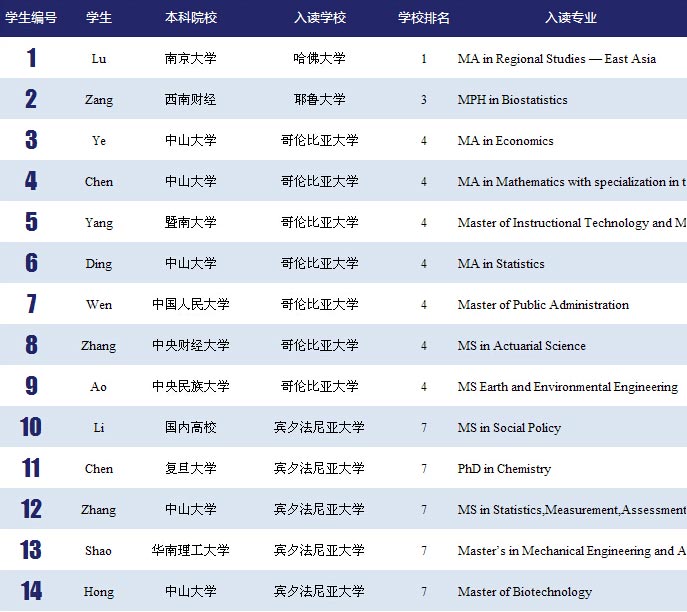Click 复旦大学 cell

point(191,468)
